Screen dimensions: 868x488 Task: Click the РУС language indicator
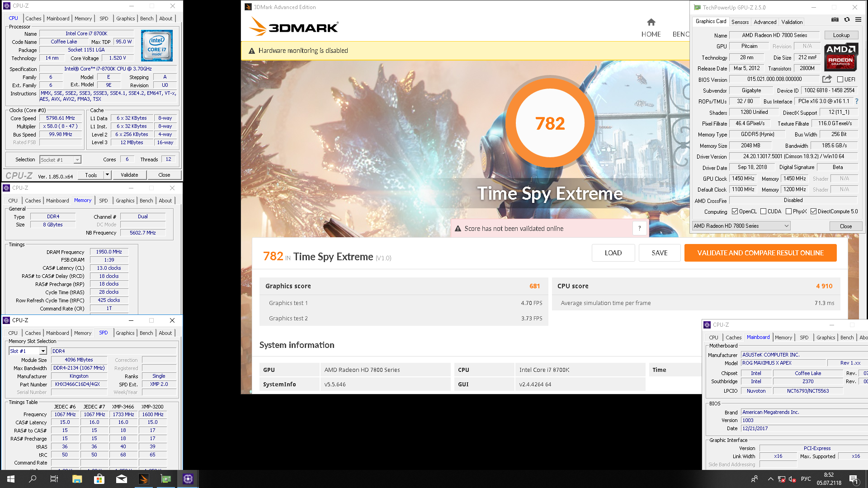(x=806, y=479)
